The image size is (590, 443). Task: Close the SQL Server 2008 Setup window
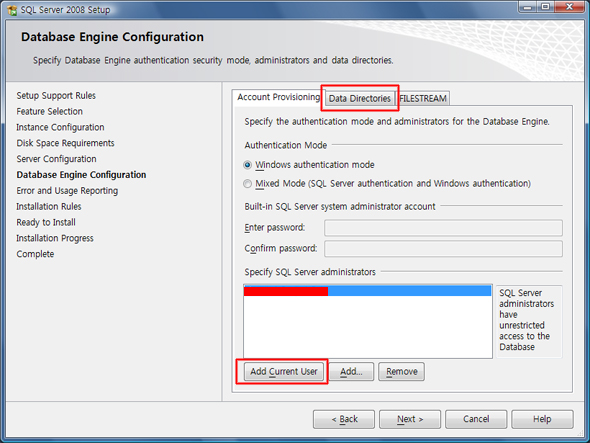point(569,7)
